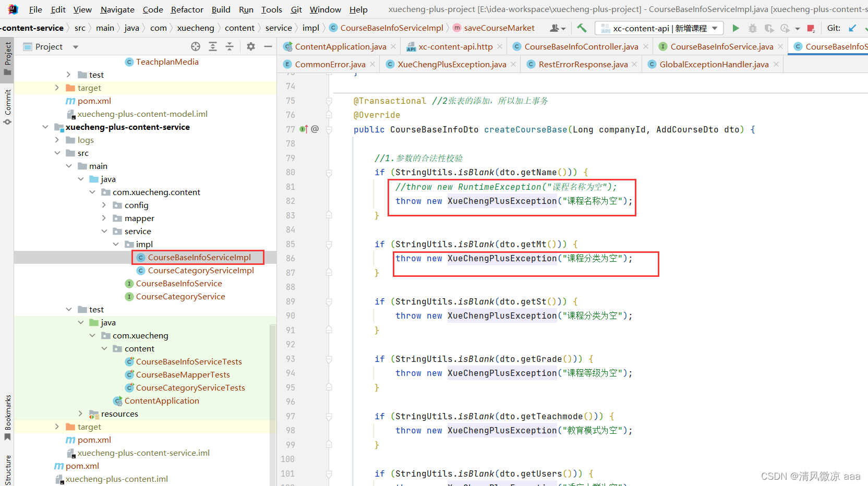The height and width of the screenshot is (486, 868).
Task: Toggle the Structure side tool window
Action: (7, 470)
